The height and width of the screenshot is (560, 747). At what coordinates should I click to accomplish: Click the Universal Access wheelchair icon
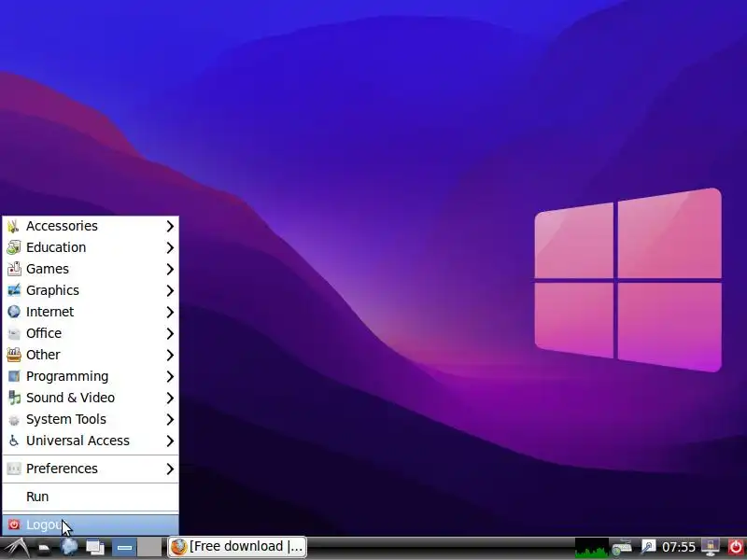[x=14, y=441]
